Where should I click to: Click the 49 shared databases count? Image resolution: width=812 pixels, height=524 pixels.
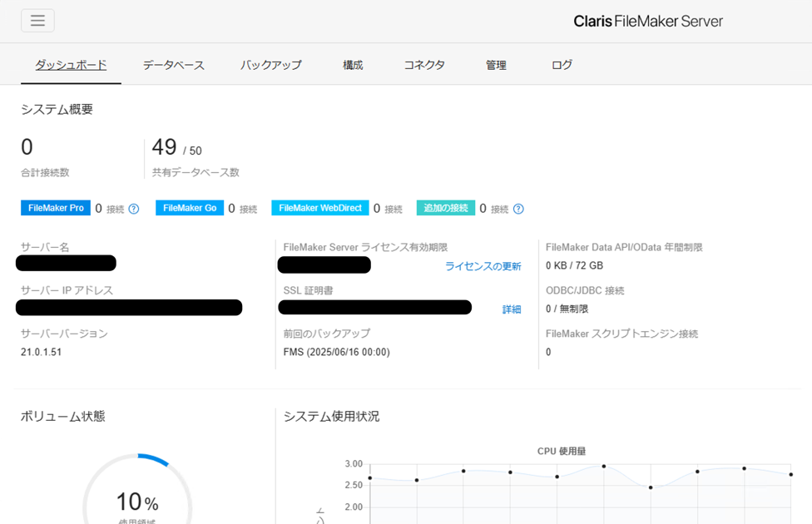[164, 147]
